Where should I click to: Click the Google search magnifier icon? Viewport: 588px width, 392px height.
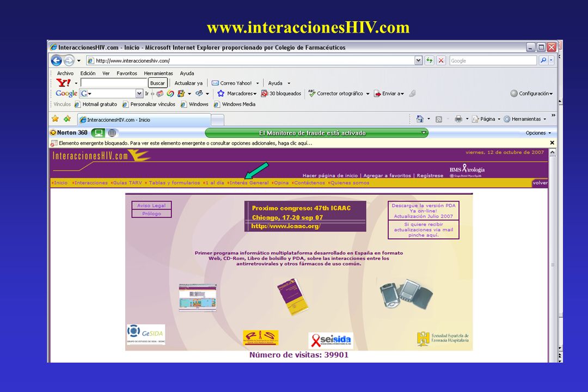(543, 60)
